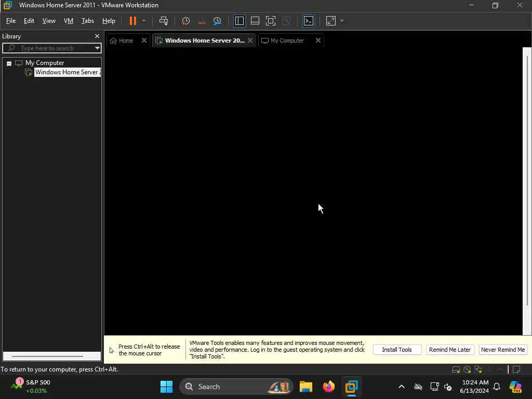Select Windows Home Server in library tree
The height and width of the screenshot is (399, 532).
click(67, 72)
